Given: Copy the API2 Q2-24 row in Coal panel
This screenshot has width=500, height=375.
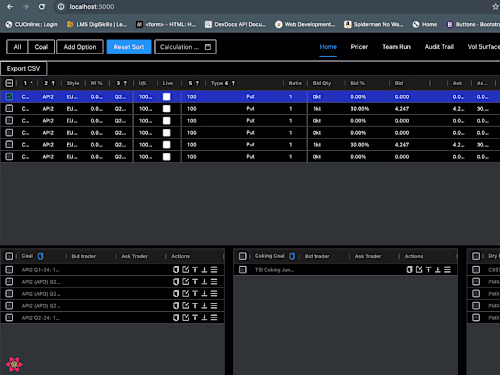Looking at the screenshot, I should (176, 318).
